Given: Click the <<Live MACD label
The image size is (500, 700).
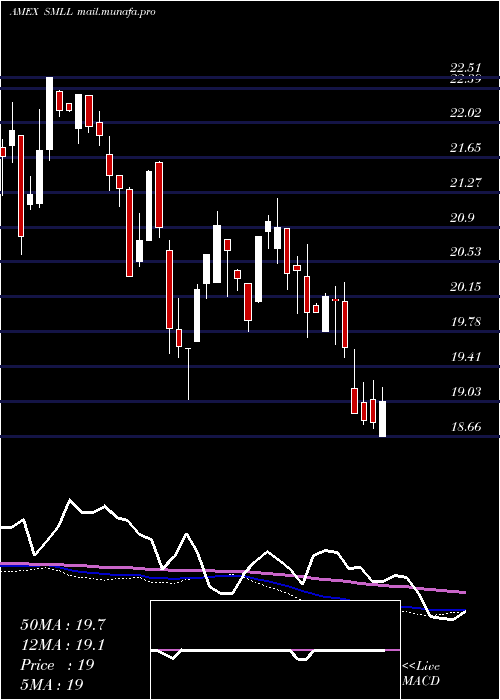Looking at the screenshot, I should [421, 674].
